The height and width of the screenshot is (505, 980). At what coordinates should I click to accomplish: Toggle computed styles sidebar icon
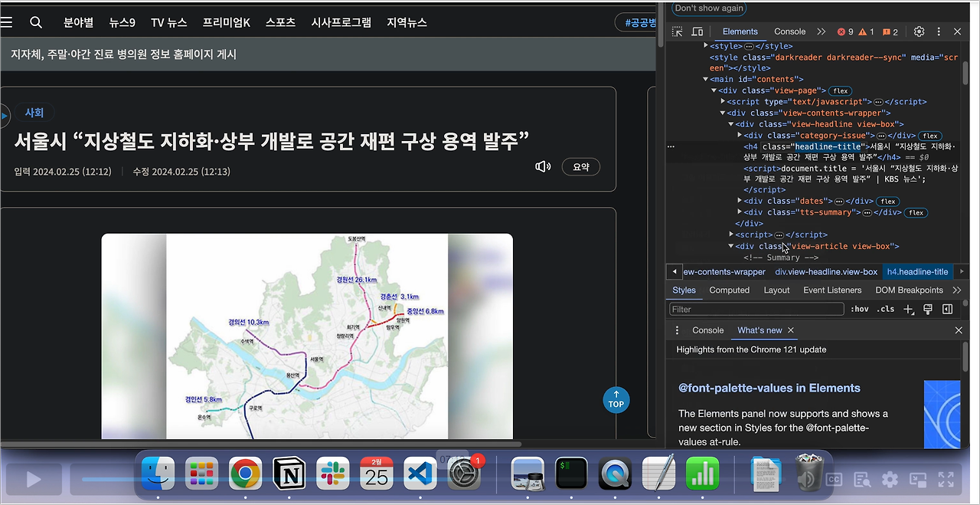[x=947, y=309]
